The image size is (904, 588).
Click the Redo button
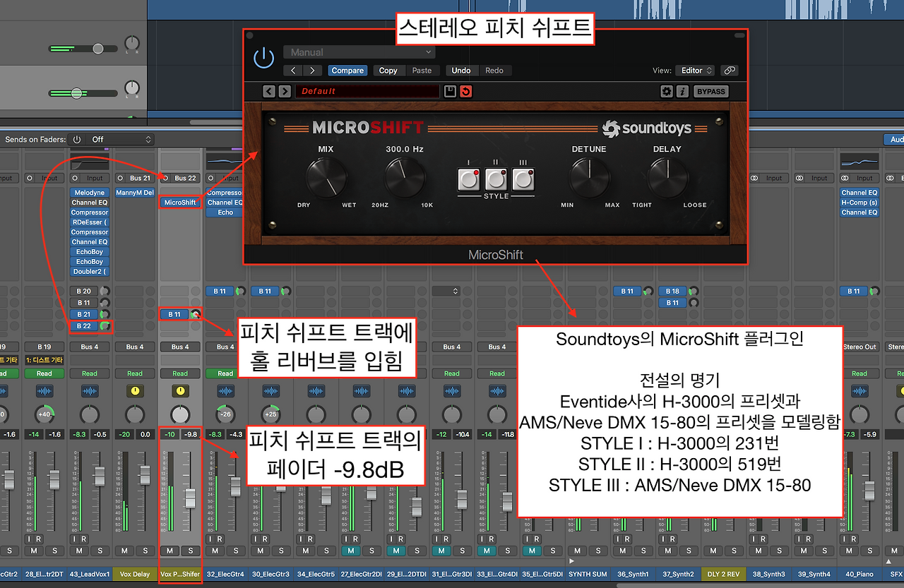(x=494, y=71)
